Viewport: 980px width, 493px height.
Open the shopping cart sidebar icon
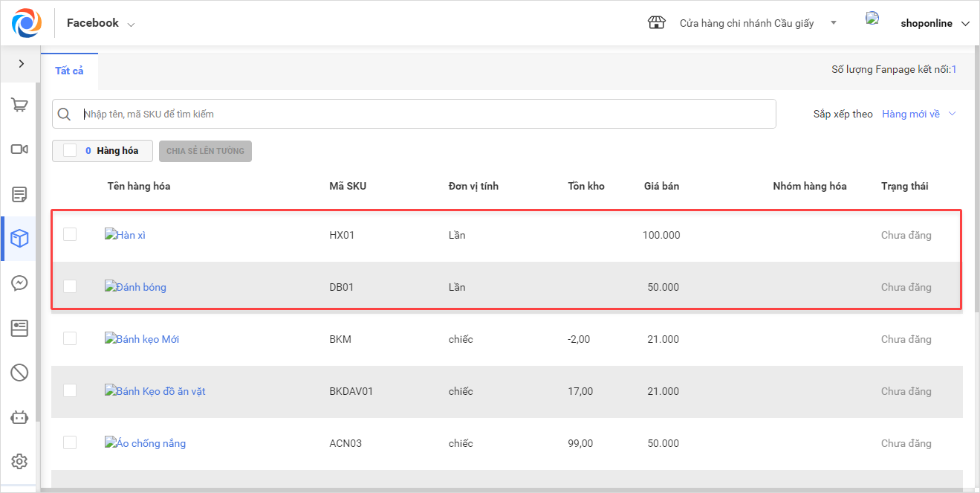(19, 105)
